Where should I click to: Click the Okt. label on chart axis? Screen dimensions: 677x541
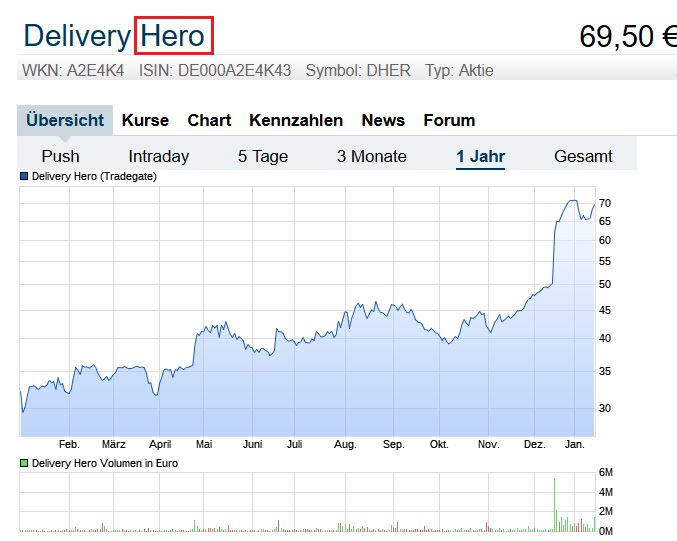pyautogui.click(x=439, y=444)
